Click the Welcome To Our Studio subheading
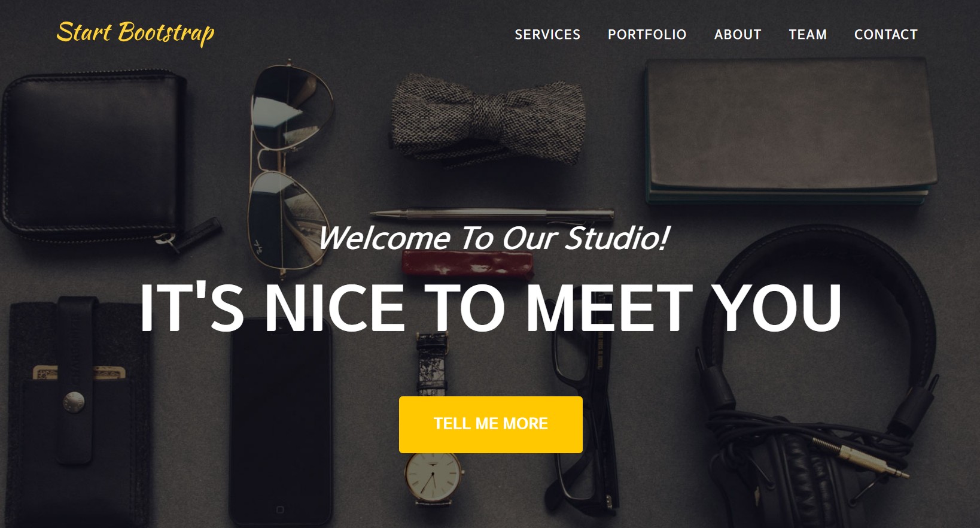The height and width of the screenshot is (528, 980). pos(493,238)
